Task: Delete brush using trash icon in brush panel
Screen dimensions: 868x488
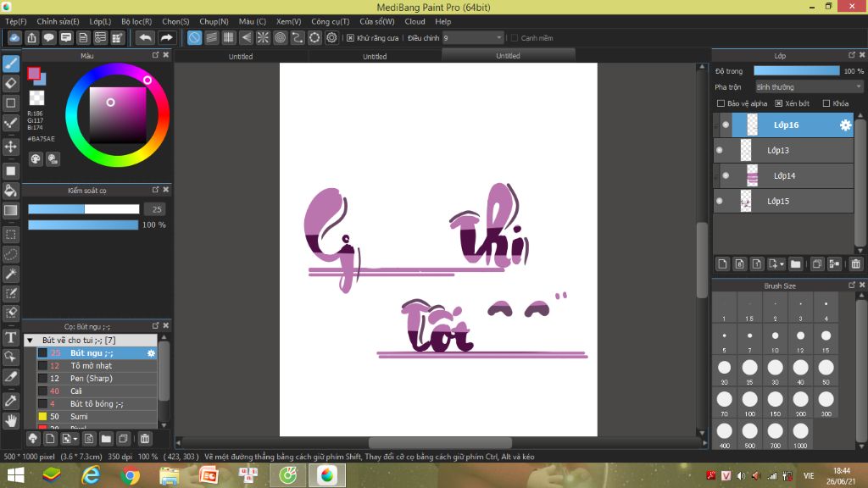Action: [144, 439]
